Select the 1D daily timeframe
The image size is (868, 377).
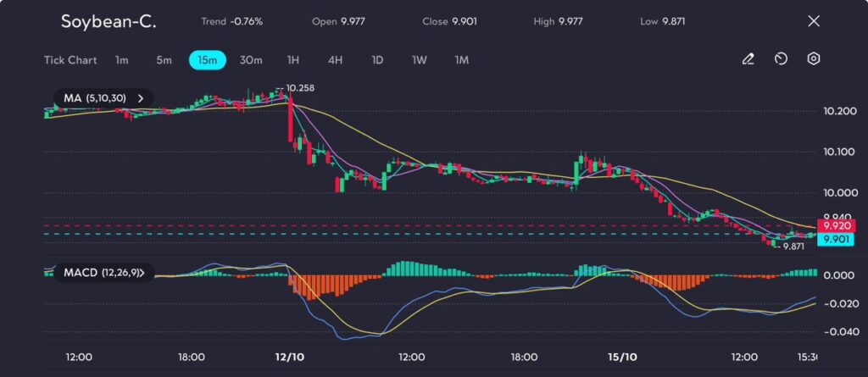tap(377, 60)
